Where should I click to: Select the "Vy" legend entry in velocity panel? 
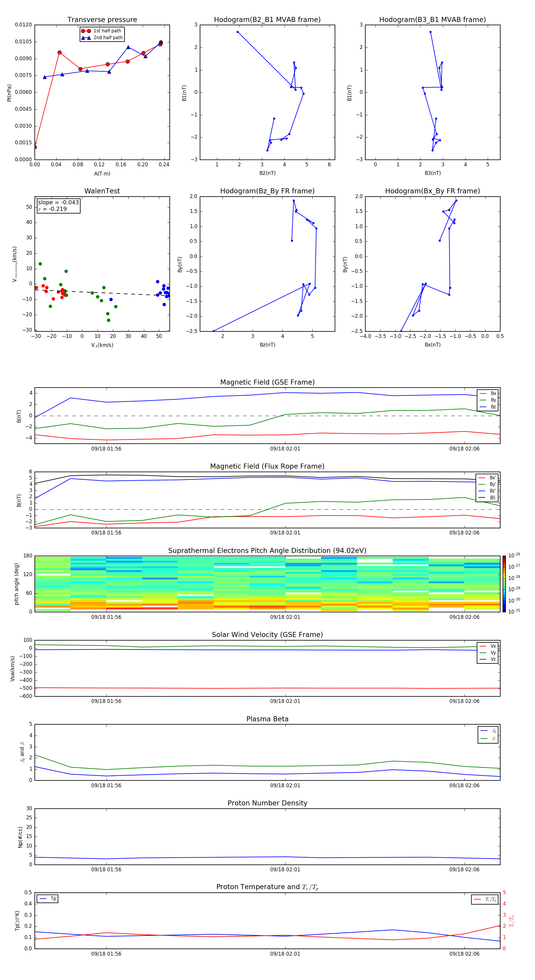488,652
